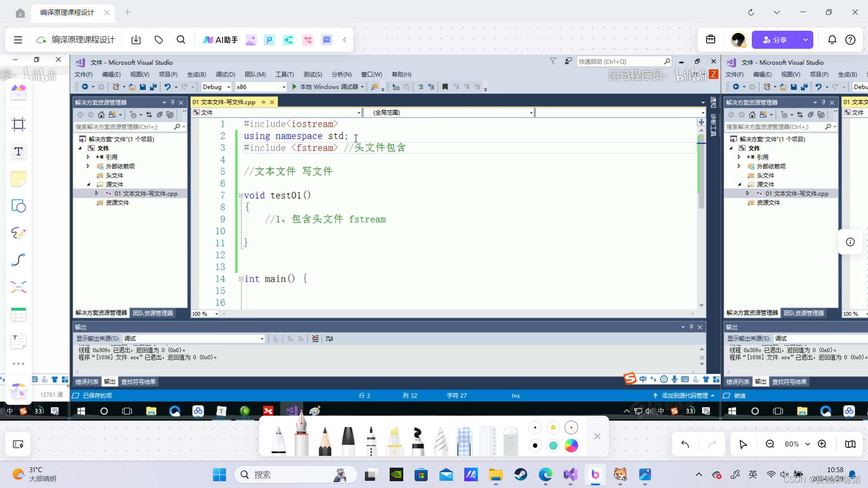Select the sticky note tool
Image resolution: width=868 pixels, height=488 pixels.
[19, 179]
